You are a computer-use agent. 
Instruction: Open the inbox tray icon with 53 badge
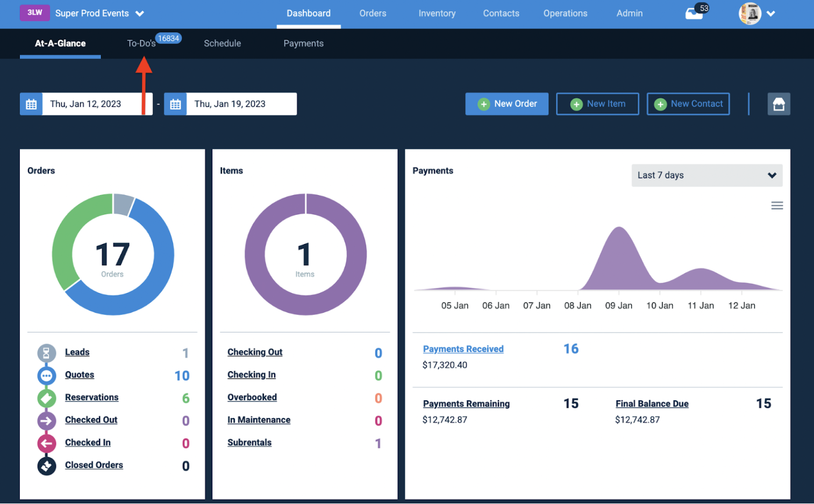click(694, 13)
